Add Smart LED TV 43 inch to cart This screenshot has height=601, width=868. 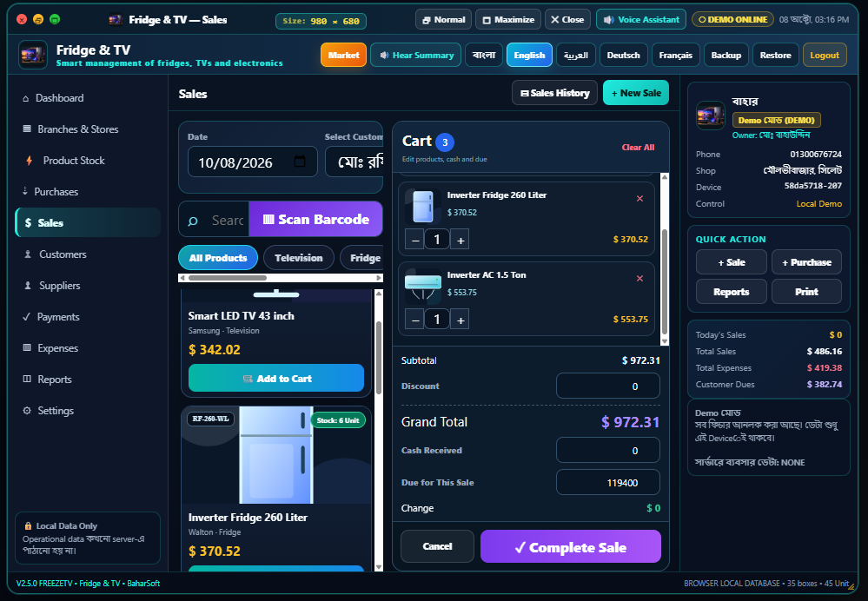point(276,378)
